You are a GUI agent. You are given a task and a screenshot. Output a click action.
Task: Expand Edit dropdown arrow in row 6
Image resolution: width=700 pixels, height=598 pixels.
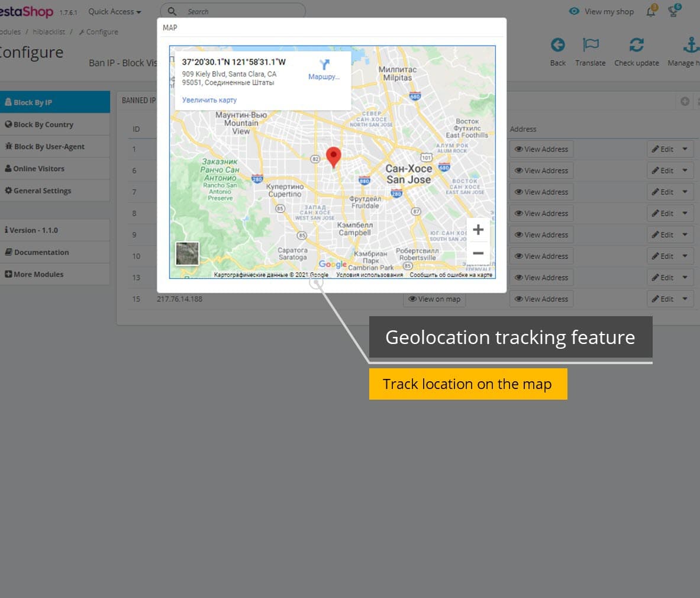click(685, 171)
